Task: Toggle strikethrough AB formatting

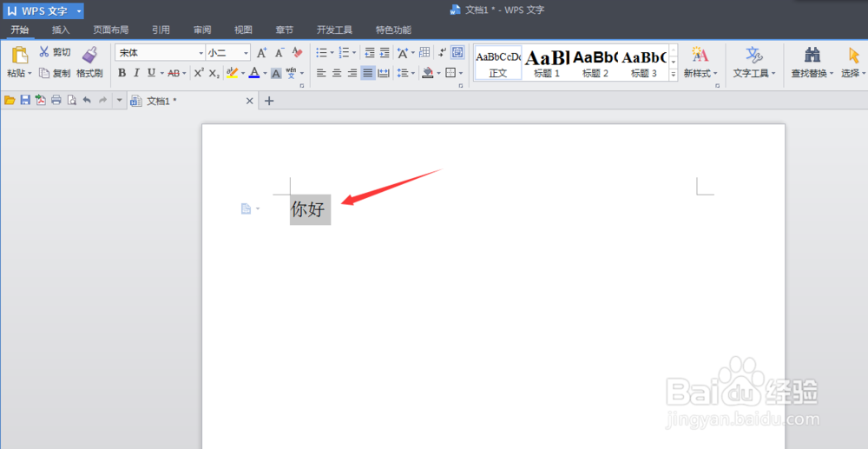Action: [x=174, y=73]
